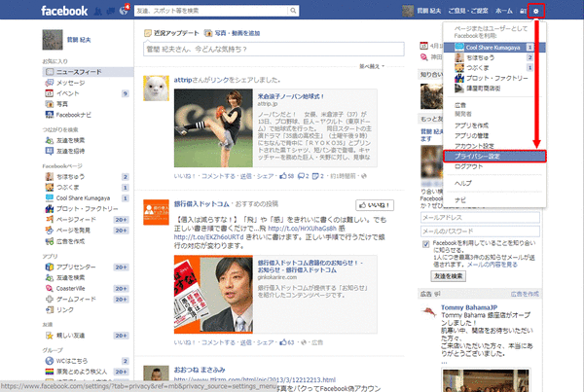The image size is (584, 392).
Task: Open プロット・ファクトリー page in sidebar
Action: tap(87, 209)
